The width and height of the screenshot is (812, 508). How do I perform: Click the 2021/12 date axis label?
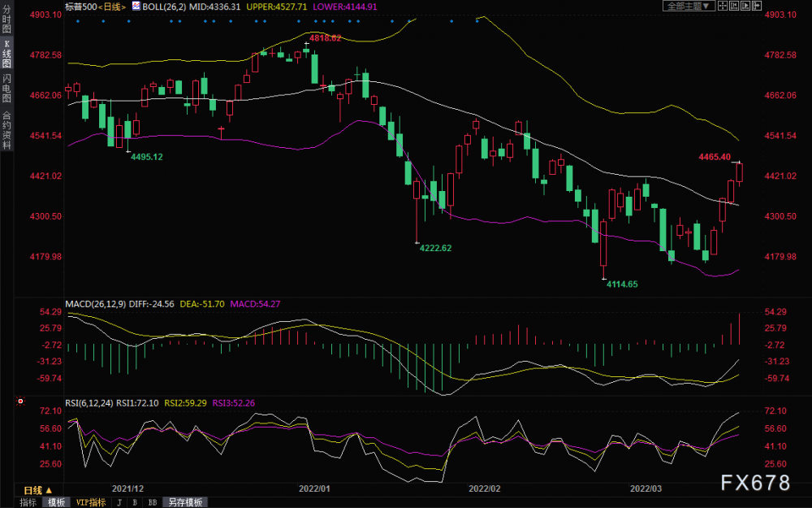pyautogui.click(x=128, y=488)
